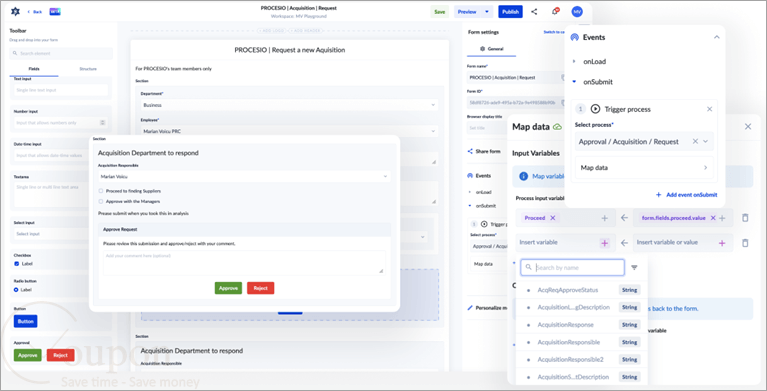Open the MV user avatar menu
The image size is (767, 391).
577,12
